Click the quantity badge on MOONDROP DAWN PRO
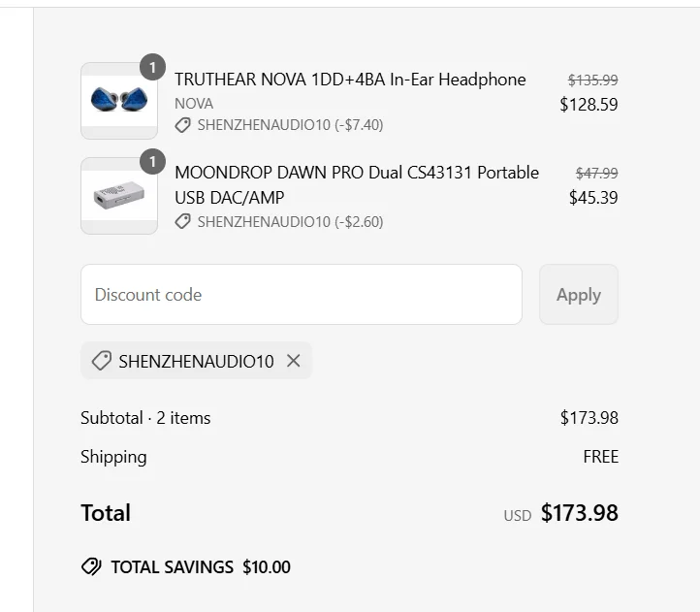 pos(152,161)
